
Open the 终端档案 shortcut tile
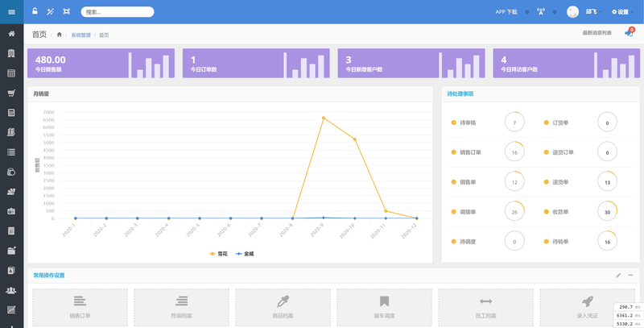pos(182,307)
